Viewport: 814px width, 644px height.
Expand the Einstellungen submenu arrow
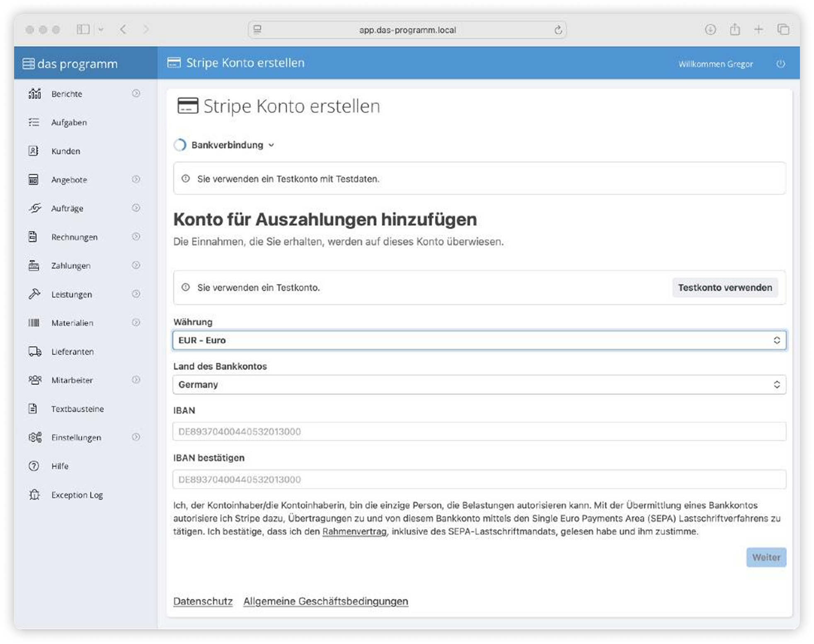(136, 437)
